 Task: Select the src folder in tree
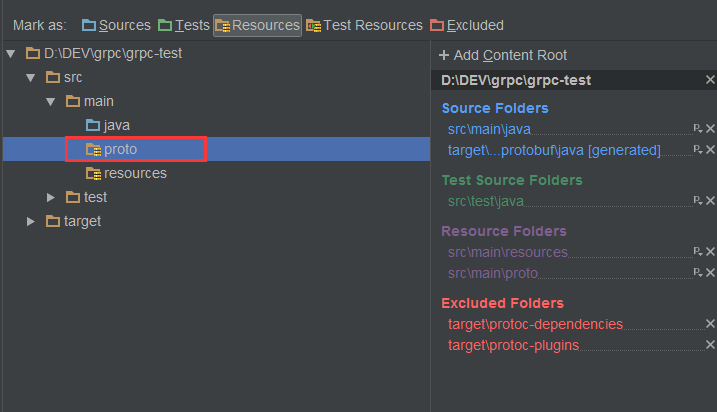[73, 77]
